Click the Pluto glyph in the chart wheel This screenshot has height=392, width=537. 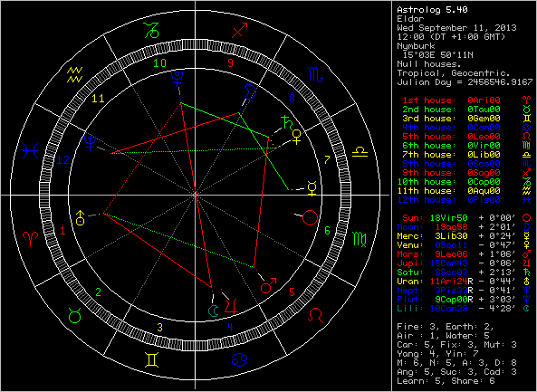177,78
